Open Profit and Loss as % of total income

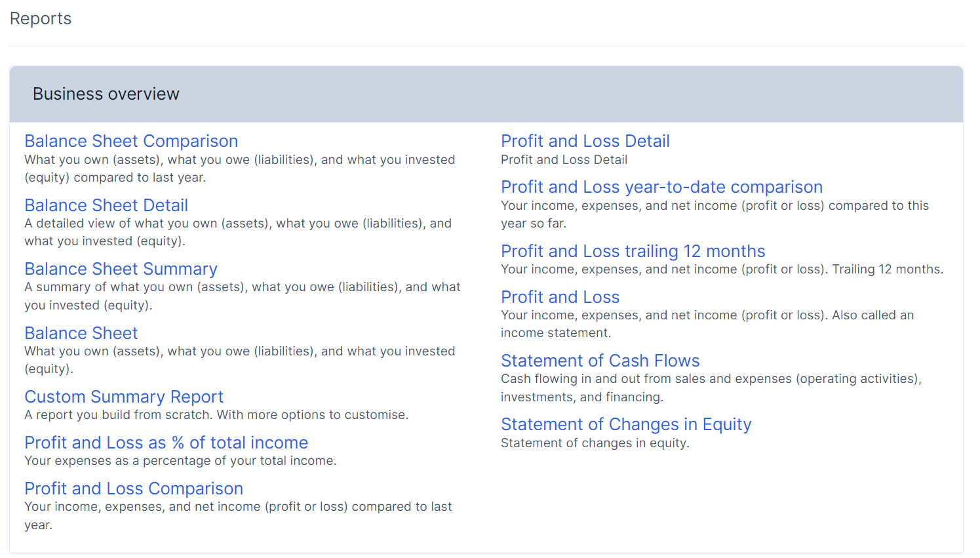pos(166,443)
